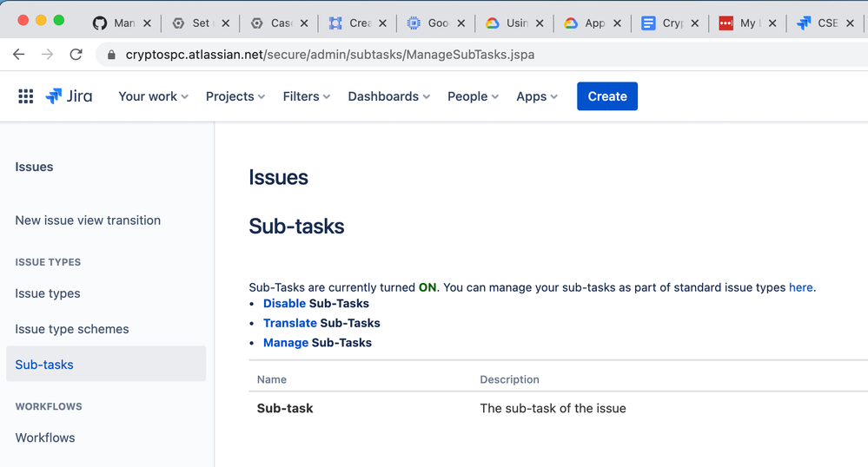Screen dimensions: 868x467
Task: Disable Sub-Tasks via the Disable link
Action: tap(284, 303)
